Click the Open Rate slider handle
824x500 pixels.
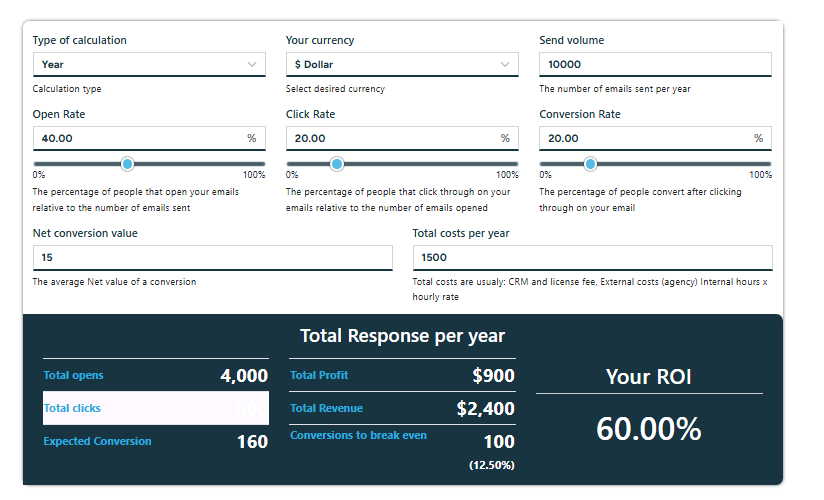[127, 164]
